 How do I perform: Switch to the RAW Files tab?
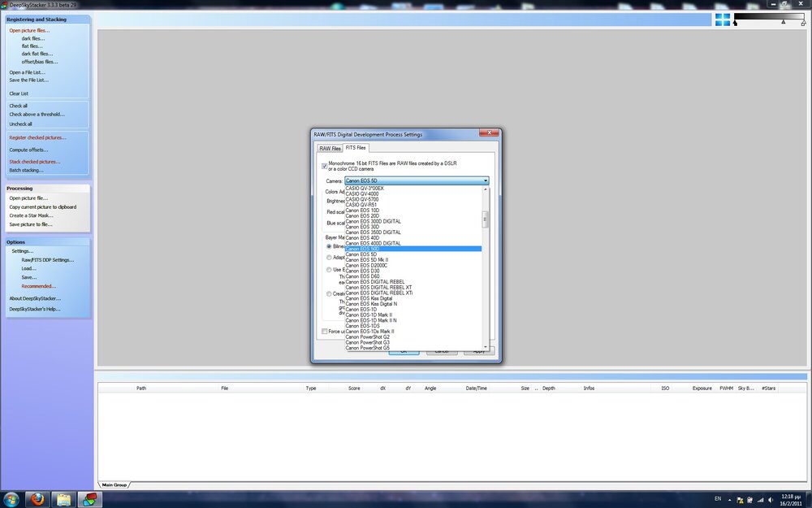click(x=330, y=148)
